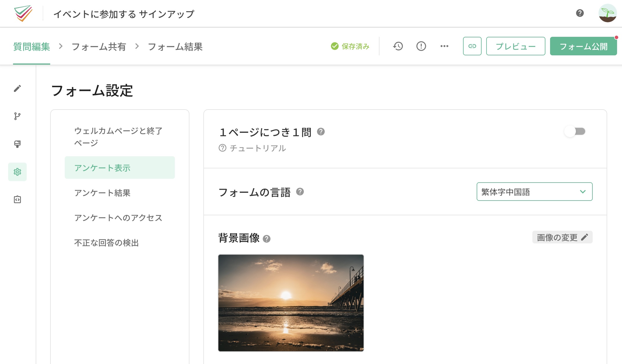This screenshot has width=622, height=364.
Task: Select アンケートへのアクセス menu item
Action: (x=120, y=218)
